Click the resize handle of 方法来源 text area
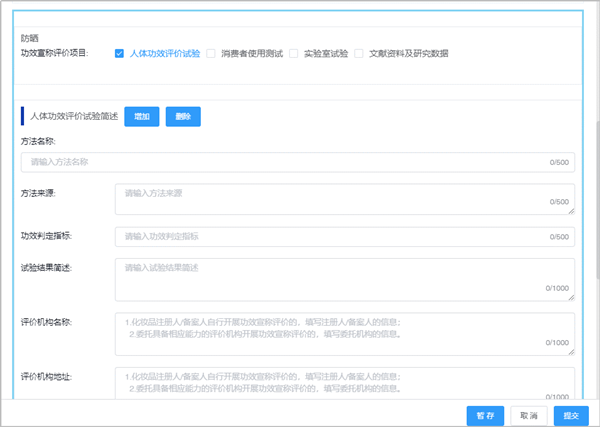600x427 pixels. [x=571, y=210]
